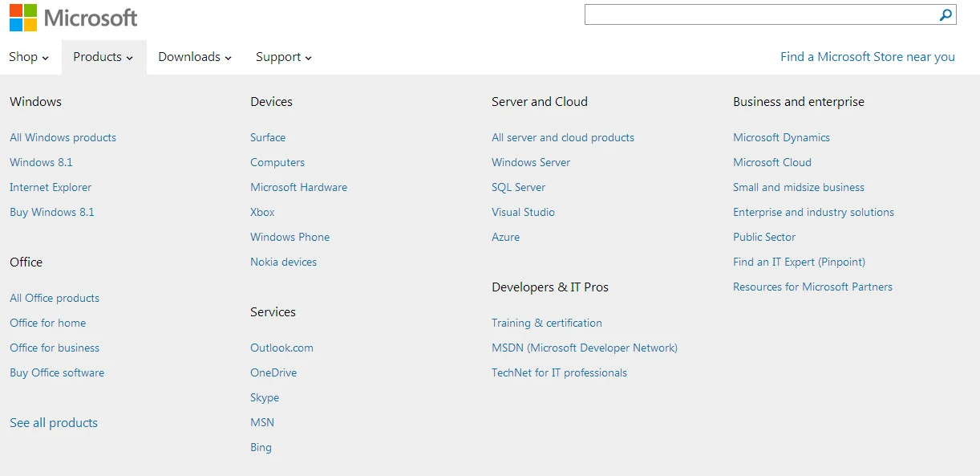Open the Support dropdown menu
The image size is (980, 476).
pos(284,57)
